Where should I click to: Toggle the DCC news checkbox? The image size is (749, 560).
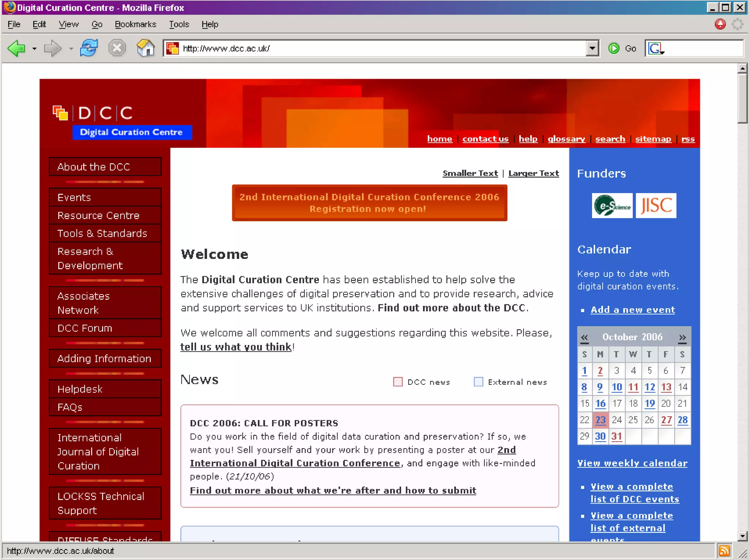point(398,382)
